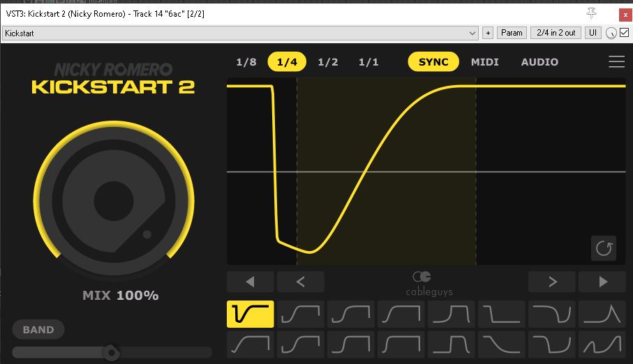Image resolution: width=633 pixels, height=364 pixels.
Task: Click the large MIX knob
Action: [x=114, y=201]
